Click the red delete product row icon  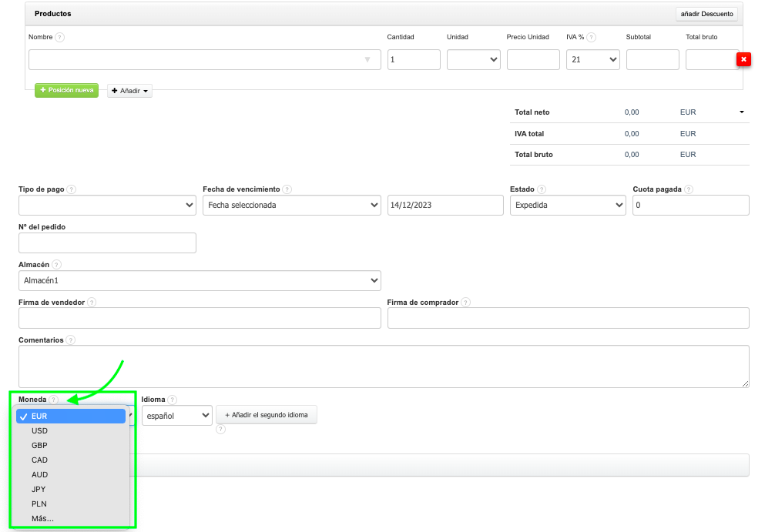743,59
